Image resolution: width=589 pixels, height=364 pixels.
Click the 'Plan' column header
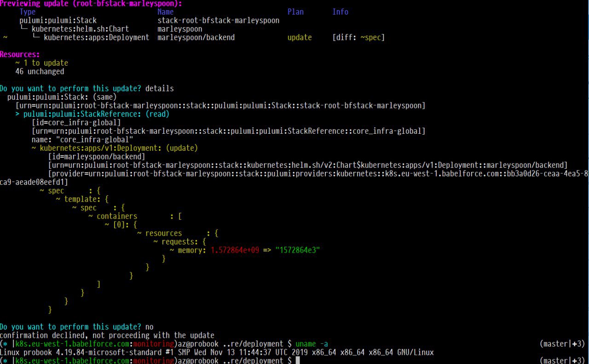[295, 12]
